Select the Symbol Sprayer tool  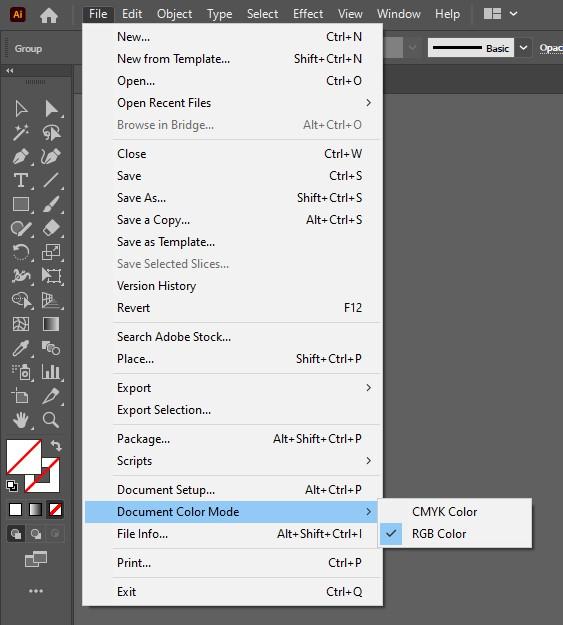[21, 372]
